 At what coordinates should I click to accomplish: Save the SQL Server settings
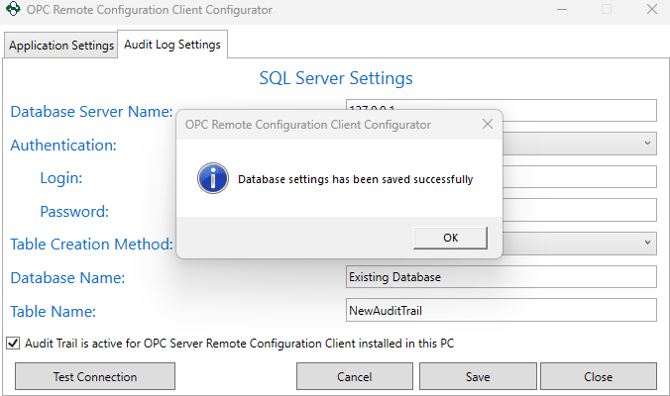tap(478, 376)
